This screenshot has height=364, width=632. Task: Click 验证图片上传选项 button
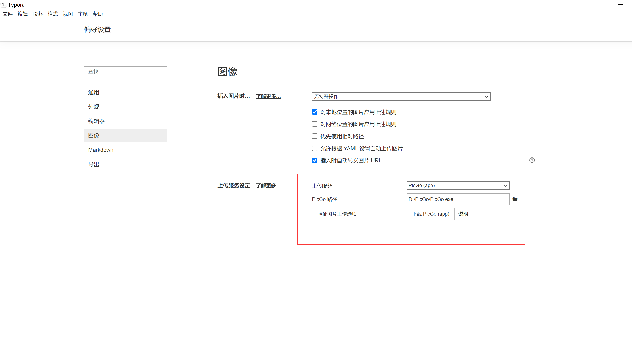click(x=337, y=214)
